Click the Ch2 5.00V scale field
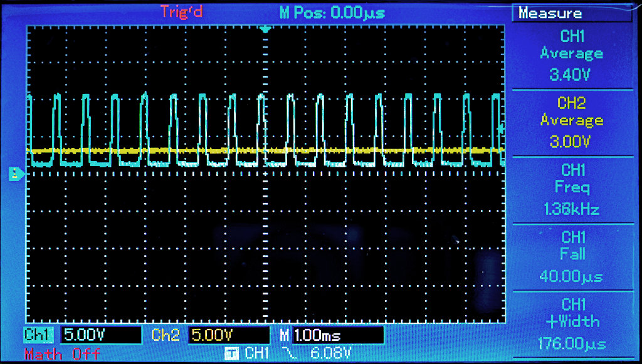Image resolution: width=642 pixels, height=364 pixels. [x=229, y=335]
